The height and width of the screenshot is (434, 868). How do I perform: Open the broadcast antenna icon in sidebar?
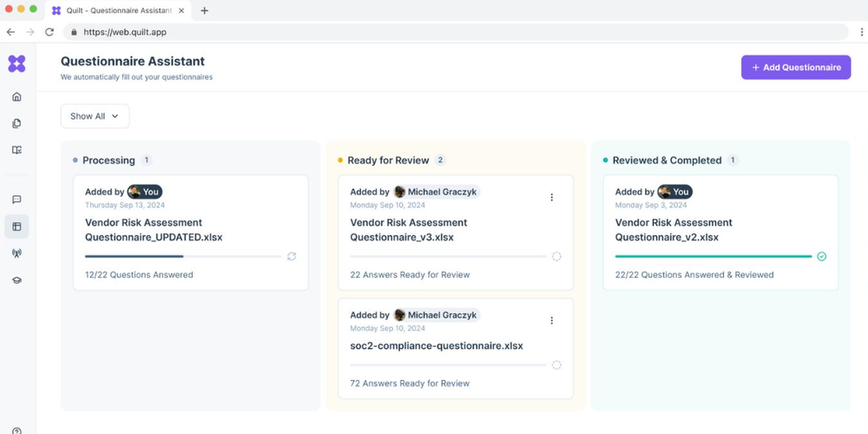tap(16, 253)
